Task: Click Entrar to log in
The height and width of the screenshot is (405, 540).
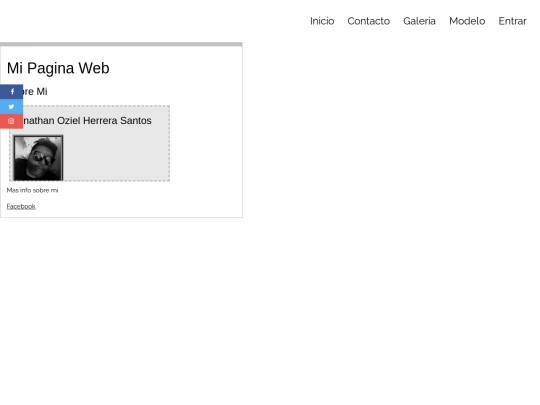Action: click(512, 21)
